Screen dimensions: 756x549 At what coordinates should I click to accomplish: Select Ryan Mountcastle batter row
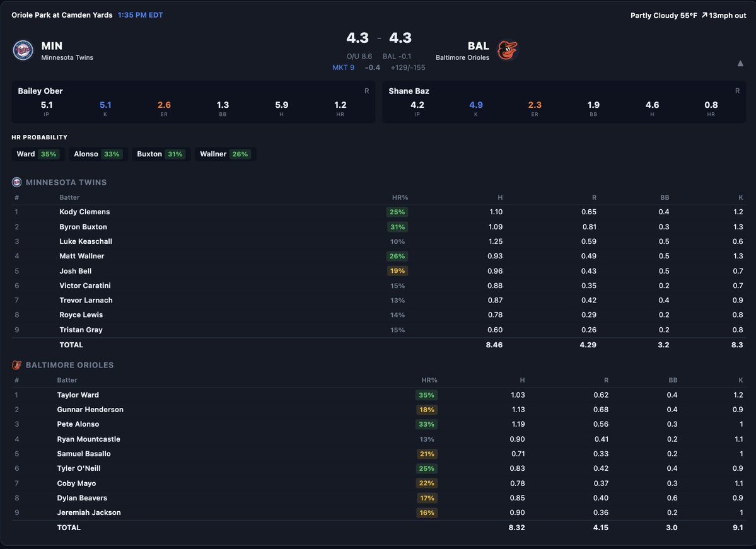(x=378, y=439)
